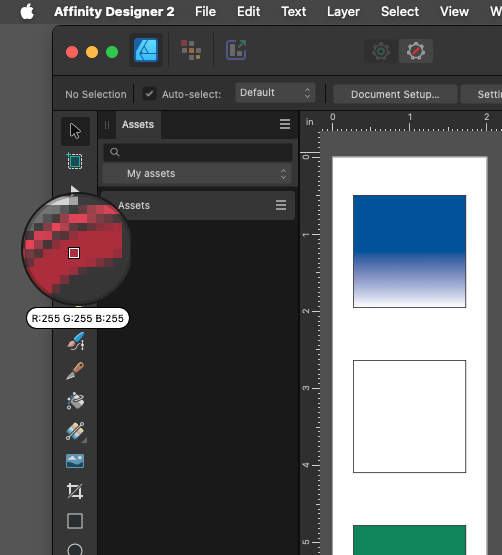This screenshot has width=502, height=555.
Task: Toggle the green gear sync option
Action: 381,51
